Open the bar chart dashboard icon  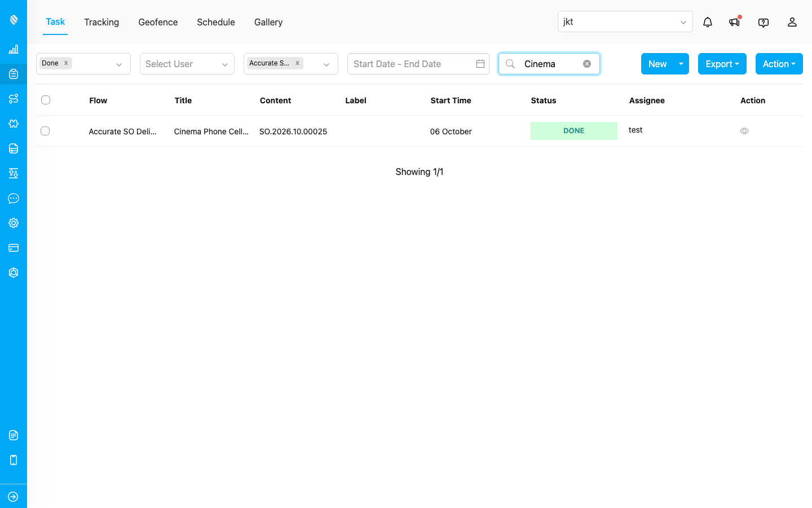point(14,49)
